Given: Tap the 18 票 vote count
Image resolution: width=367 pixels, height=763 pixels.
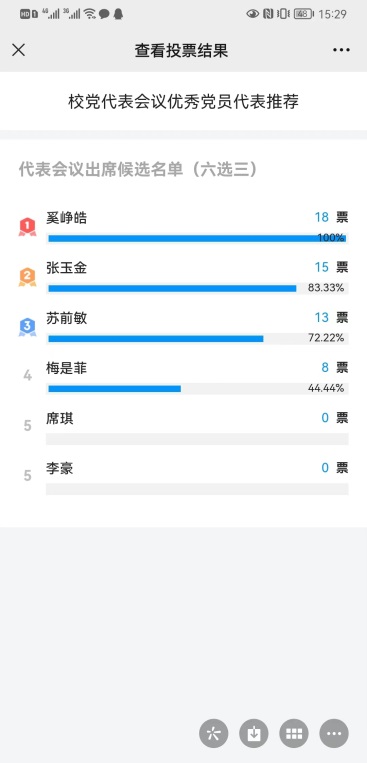Looking at the screenshot, I should (x=331, y=217).
